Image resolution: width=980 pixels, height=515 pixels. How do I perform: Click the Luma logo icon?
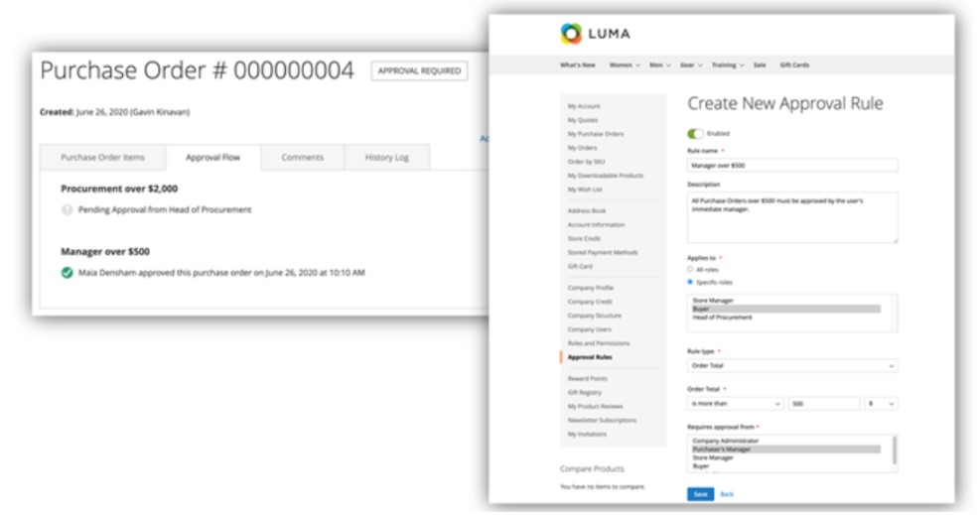(571, 35)
